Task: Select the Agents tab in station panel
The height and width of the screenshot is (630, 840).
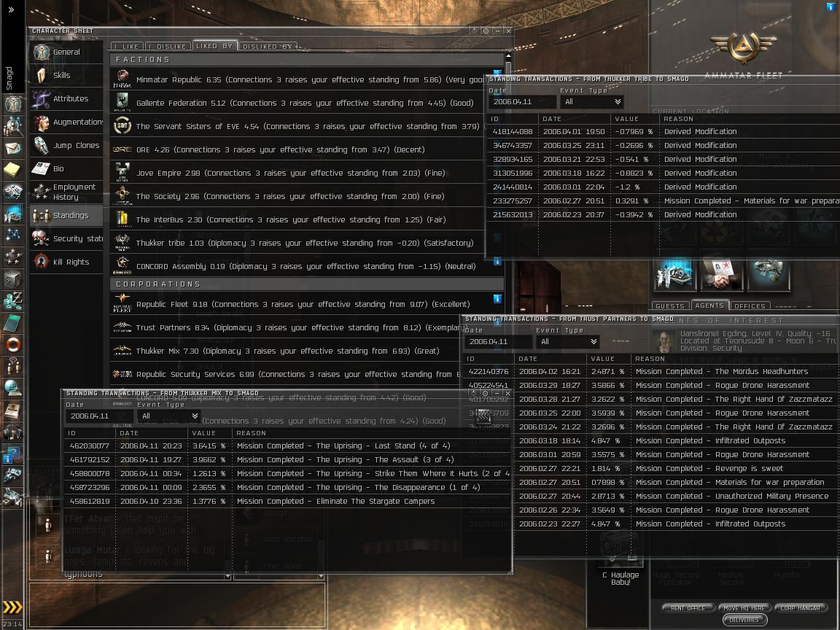Action: pos(709,306)
